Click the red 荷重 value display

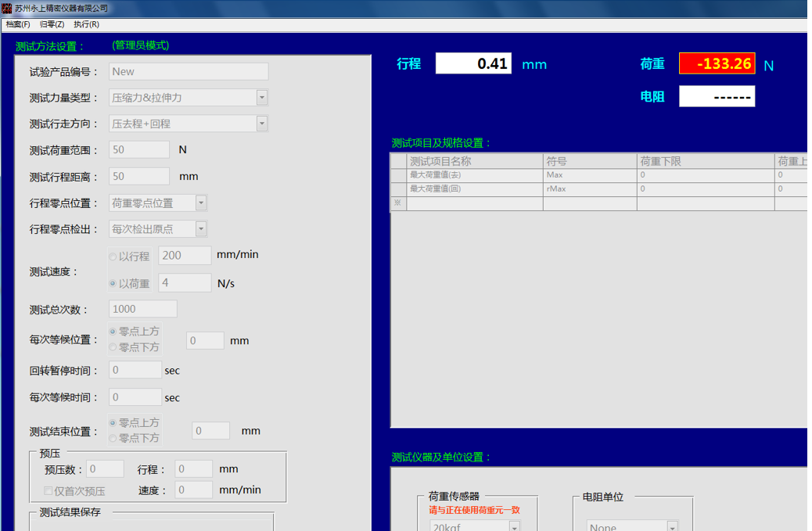(717, 64)
